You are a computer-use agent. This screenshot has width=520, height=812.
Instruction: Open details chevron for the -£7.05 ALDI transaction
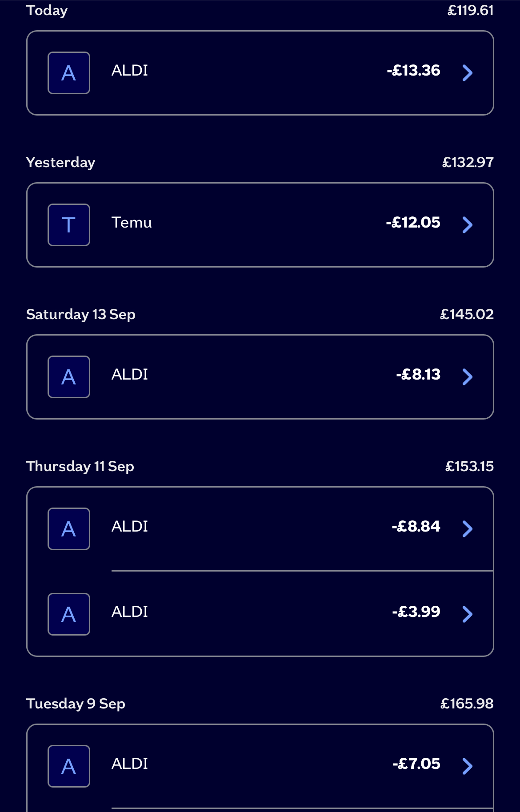[468, 766]
